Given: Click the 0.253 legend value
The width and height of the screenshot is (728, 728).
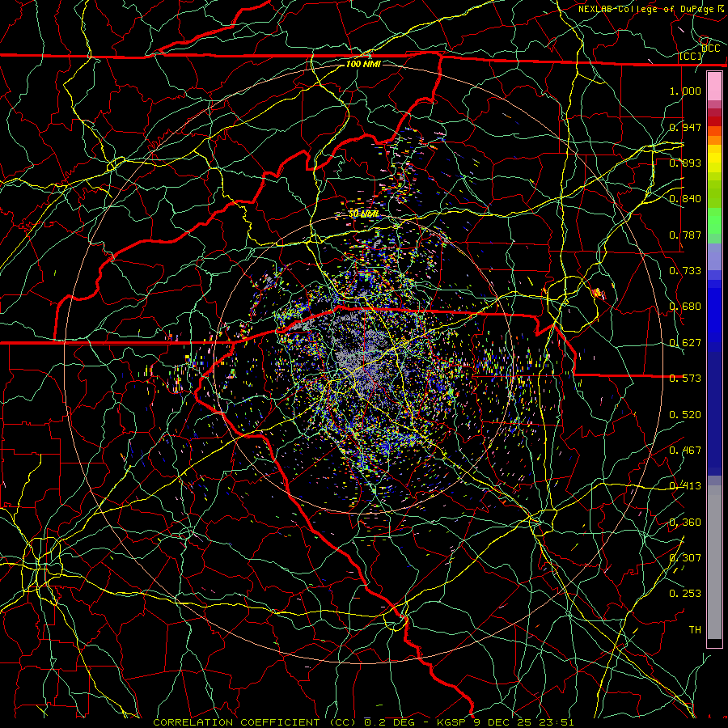Looking at the screenshot, I should [685, 594].
